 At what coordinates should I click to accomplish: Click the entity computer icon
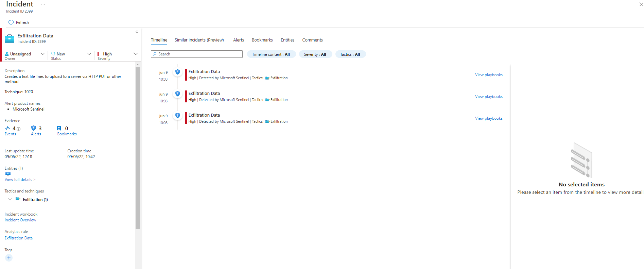[8, 174]
